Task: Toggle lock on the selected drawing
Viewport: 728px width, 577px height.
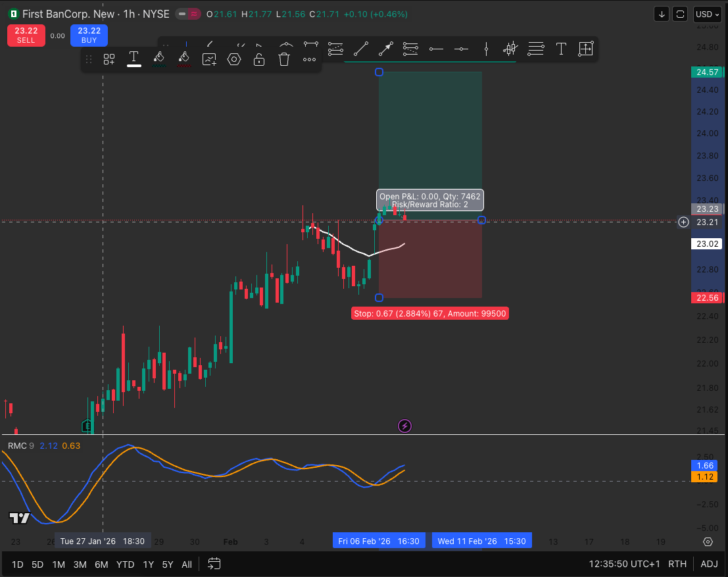Action: coord(259,59)
